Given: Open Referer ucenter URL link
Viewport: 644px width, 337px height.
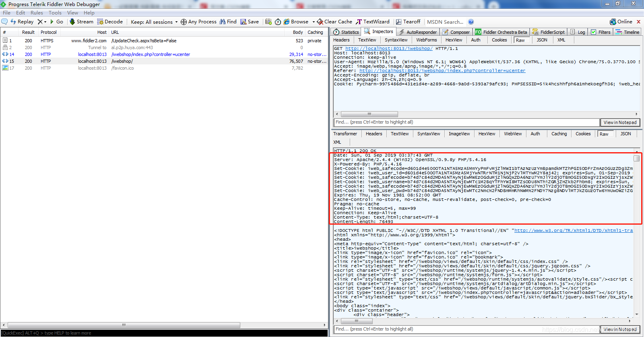Looking at the screenshot, I should 442,70.
